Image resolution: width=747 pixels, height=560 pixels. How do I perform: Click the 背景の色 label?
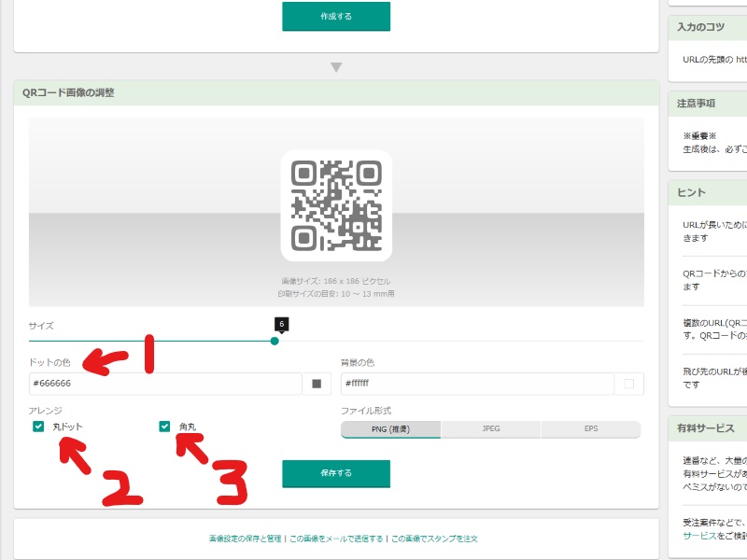358,362
